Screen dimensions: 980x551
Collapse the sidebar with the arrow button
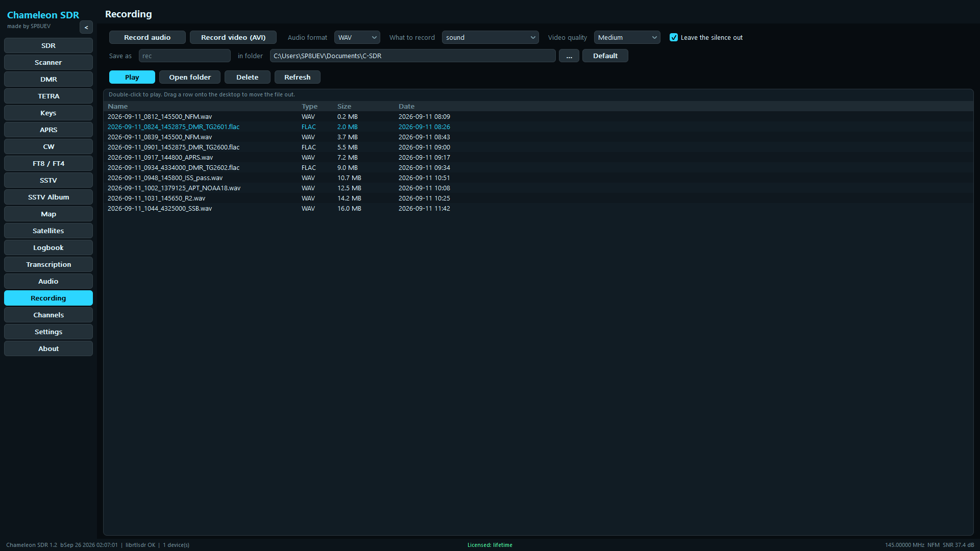click(86, 28)
